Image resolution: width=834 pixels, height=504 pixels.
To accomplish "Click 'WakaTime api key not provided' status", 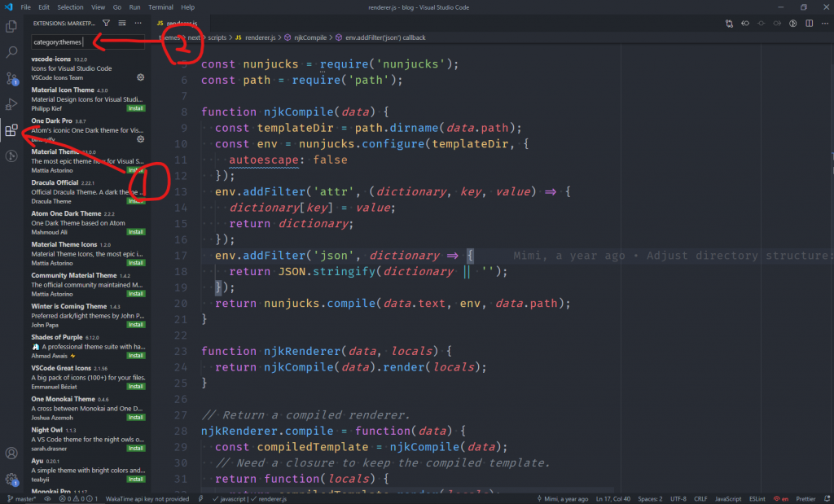I will [147, 498].
